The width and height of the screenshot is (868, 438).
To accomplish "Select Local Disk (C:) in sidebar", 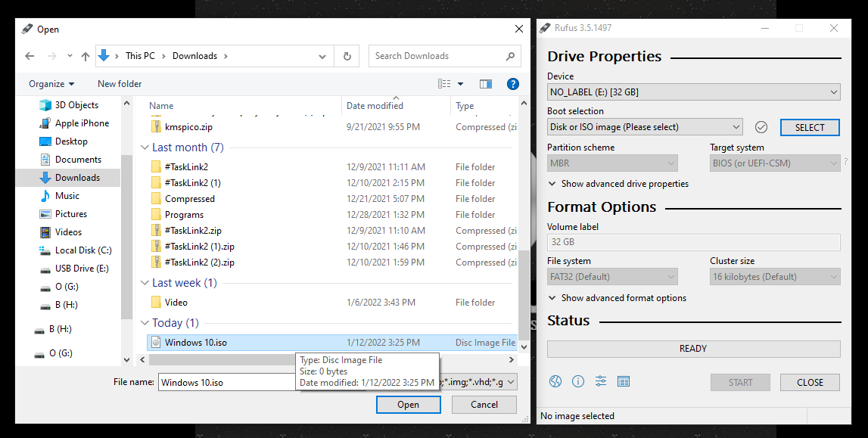I will [x=83, y=250].
